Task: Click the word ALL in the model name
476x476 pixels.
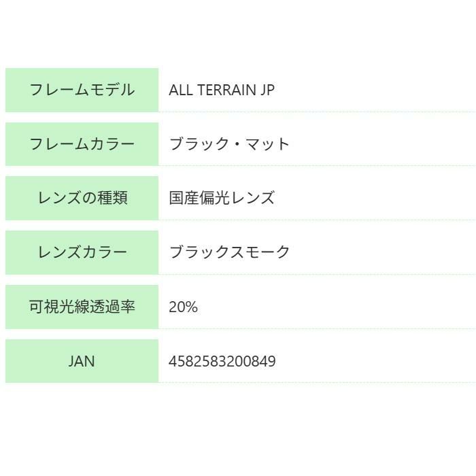Action: pyautogui.click(x=181, y=90)
